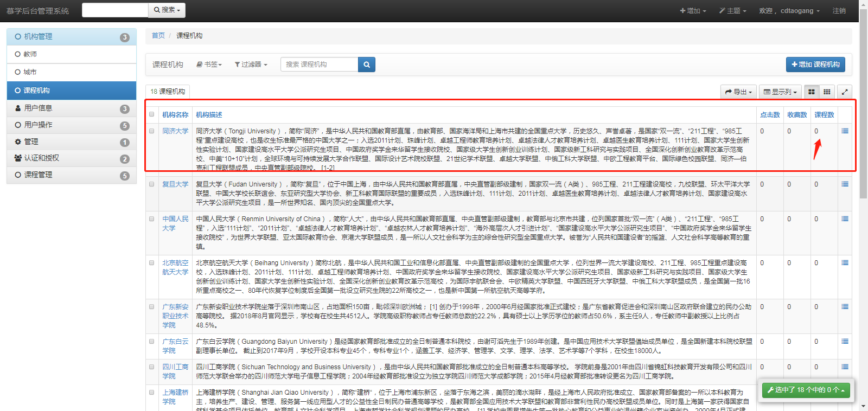Viewport: 868px width, 411px height.
Task: Expand the 选中了 18 个中的 0 个 actions menu
Action: [806, 390]
